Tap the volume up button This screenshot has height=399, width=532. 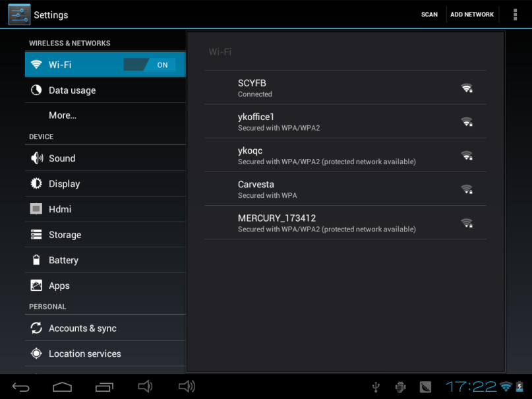[x=187, y=386]
